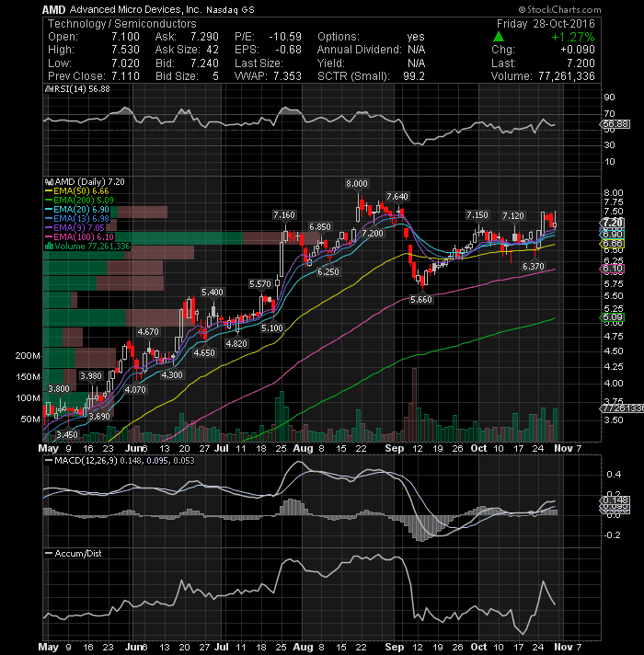This screenshot has width=644, height=655.
Task: Click the 5.570 price annotation
Action: tap(260, 284)
